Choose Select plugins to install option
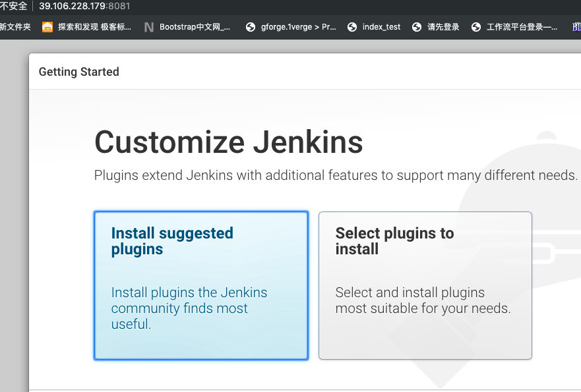581x392 pixels. click(x=425, y=285)
